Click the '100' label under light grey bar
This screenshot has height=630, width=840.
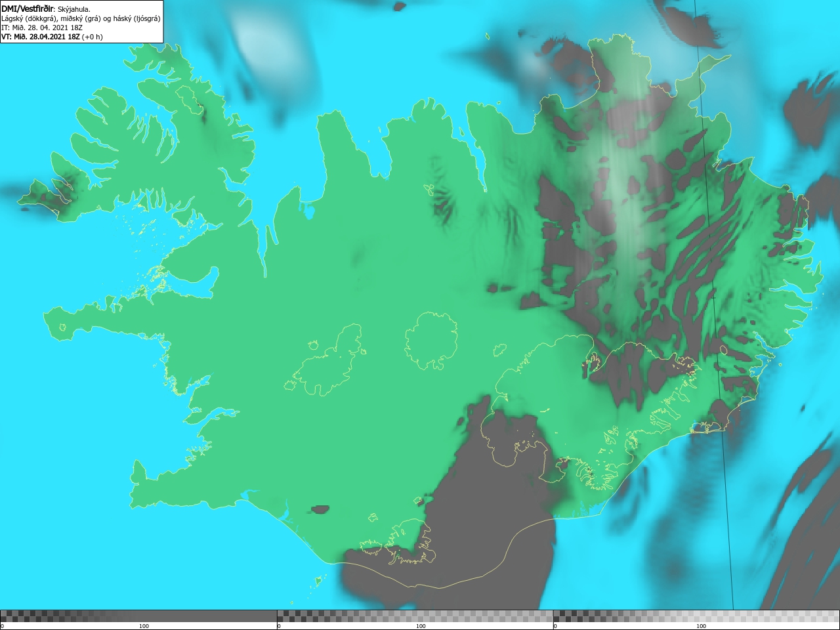[701, 626]
